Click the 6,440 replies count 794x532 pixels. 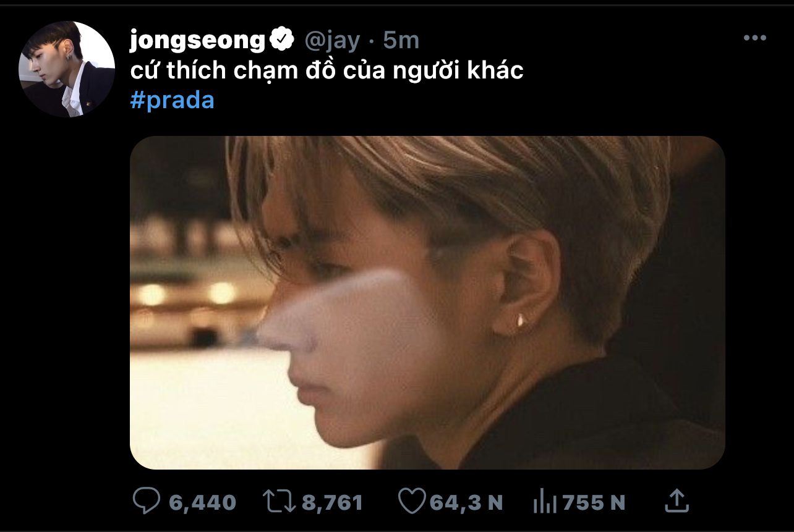pyautogui.click(x=202, y=502)
